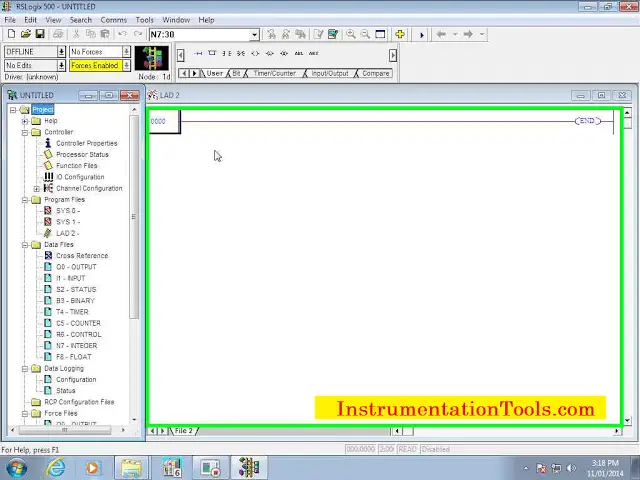This screenshot has height=480, width=640.
Task: Click the Paste clipboard icon
Action: coord(105,34)
